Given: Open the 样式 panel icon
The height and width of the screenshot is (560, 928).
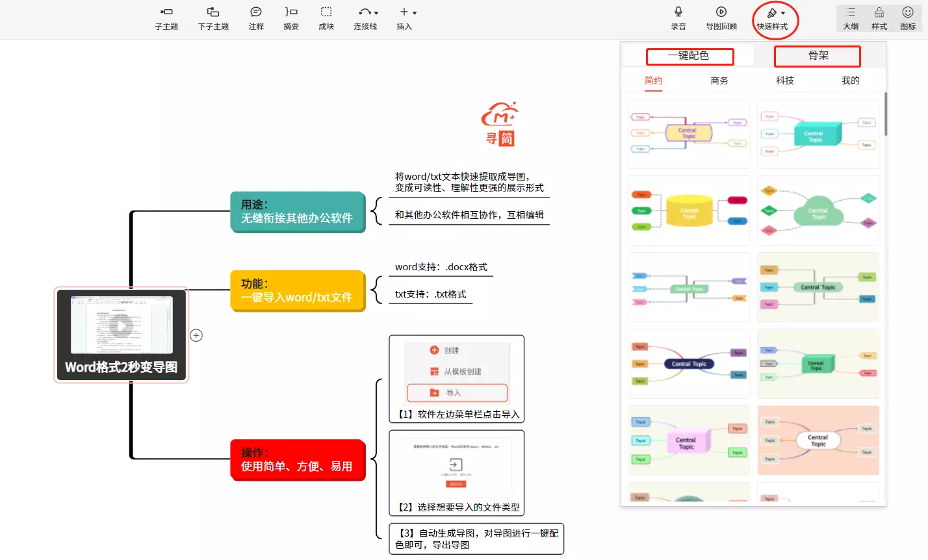Looking at the screenshot, I should [879, 12].
